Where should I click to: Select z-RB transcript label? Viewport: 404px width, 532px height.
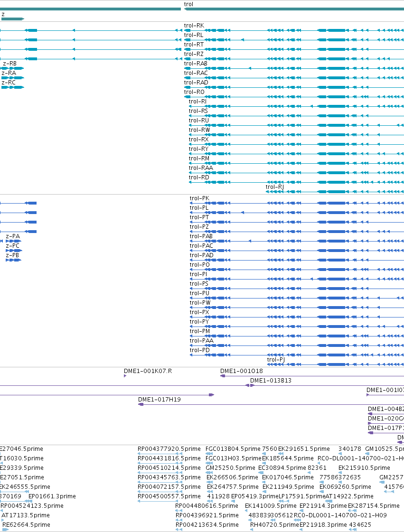(x=9, y=64)
